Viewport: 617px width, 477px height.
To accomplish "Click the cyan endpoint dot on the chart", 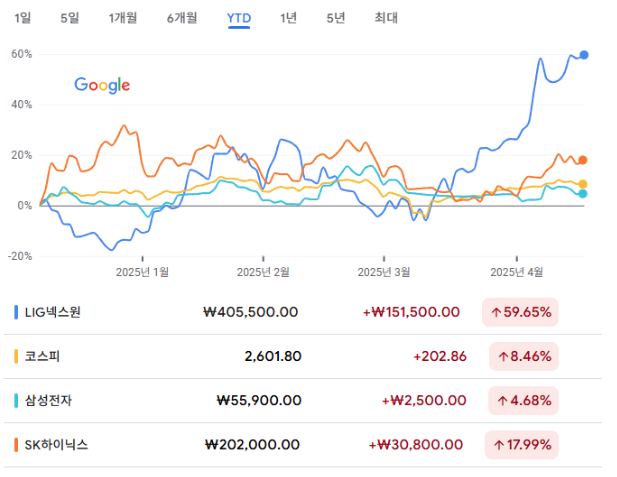I will click(x=583, y=194).
